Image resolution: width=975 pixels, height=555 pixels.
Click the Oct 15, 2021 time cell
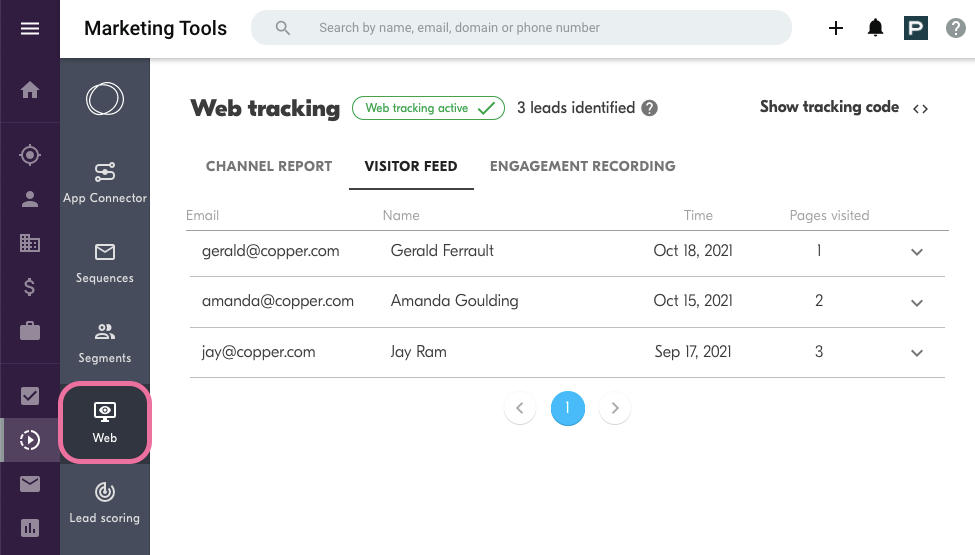pos(693,301)
